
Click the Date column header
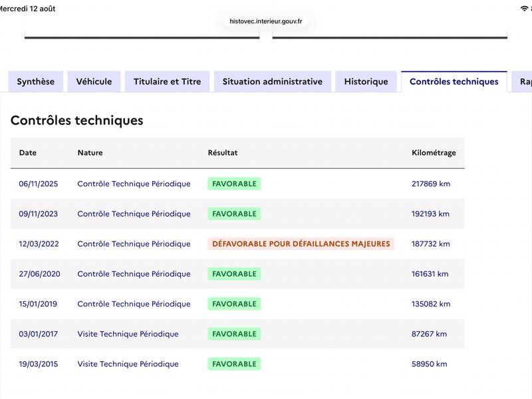click(28, 153)
